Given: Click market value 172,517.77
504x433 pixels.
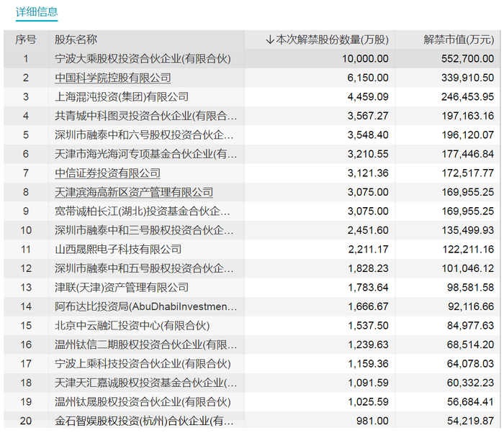Looking at the screenshot, I should [468, 173].
